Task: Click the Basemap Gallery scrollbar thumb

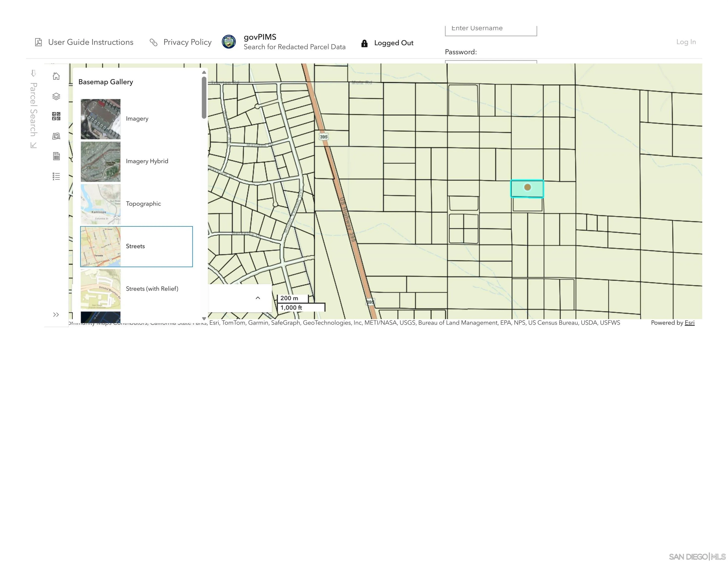Action: pyautogui.click(x=204, y=98)
